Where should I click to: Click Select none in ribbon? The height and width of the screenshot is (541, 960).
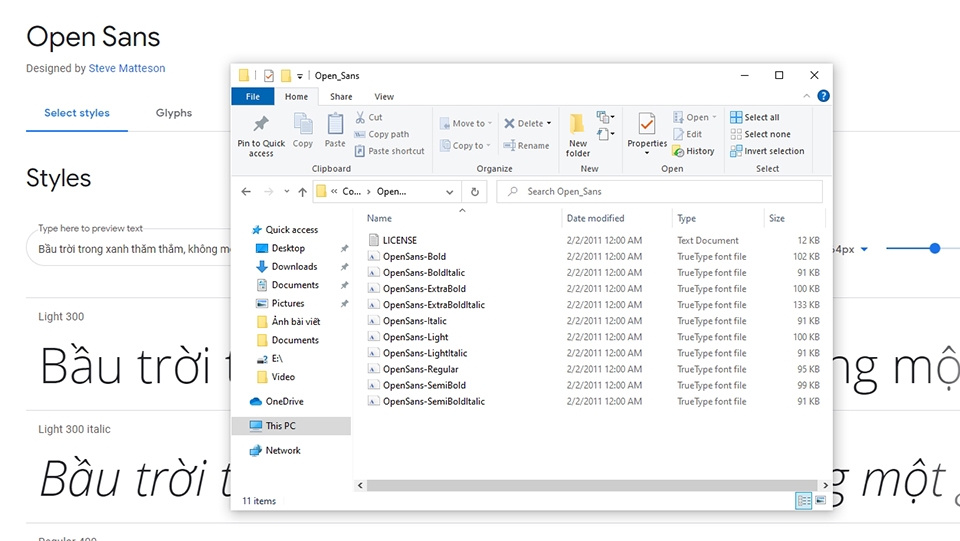click(x=760, y=134)
